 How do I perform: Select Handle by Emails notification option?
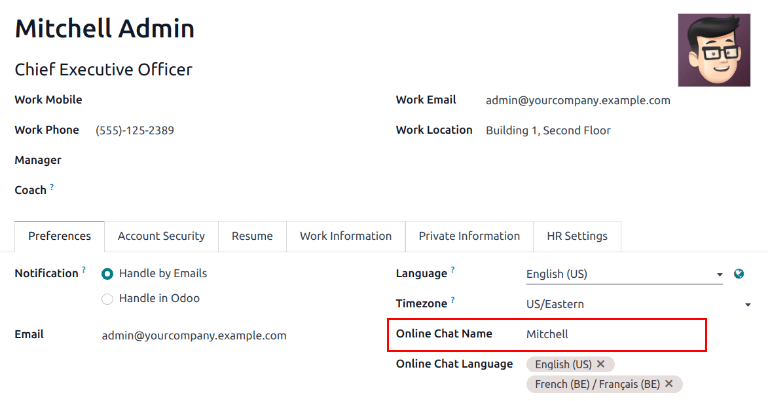(x=108, y=273)
